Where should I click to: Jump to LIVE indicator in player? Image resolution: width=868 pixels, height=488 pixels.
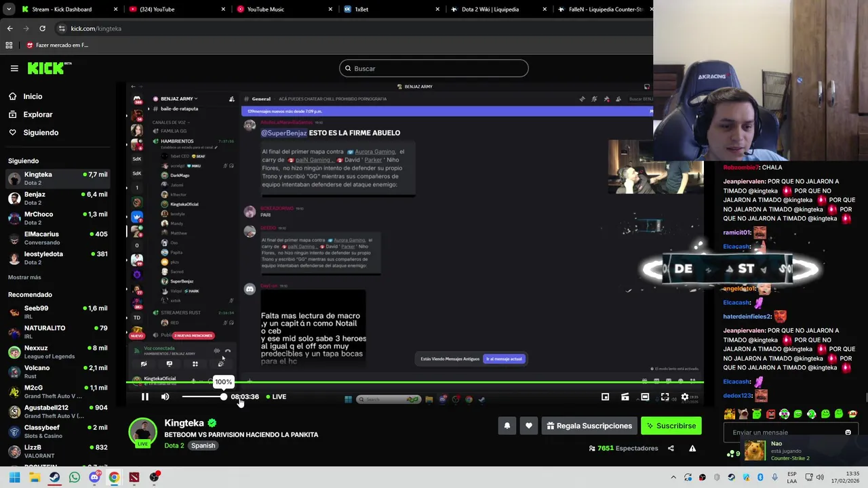click(276, 396)
